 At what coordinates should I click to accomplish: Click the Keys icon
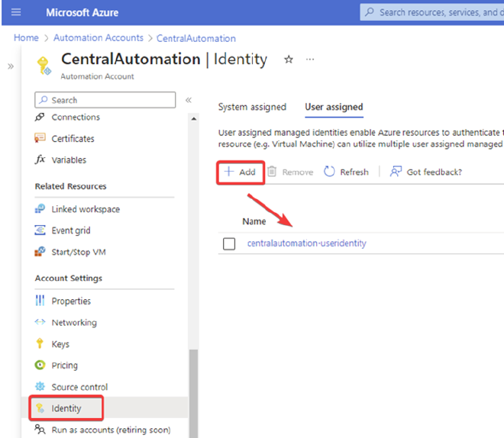[x=40, y=343]
